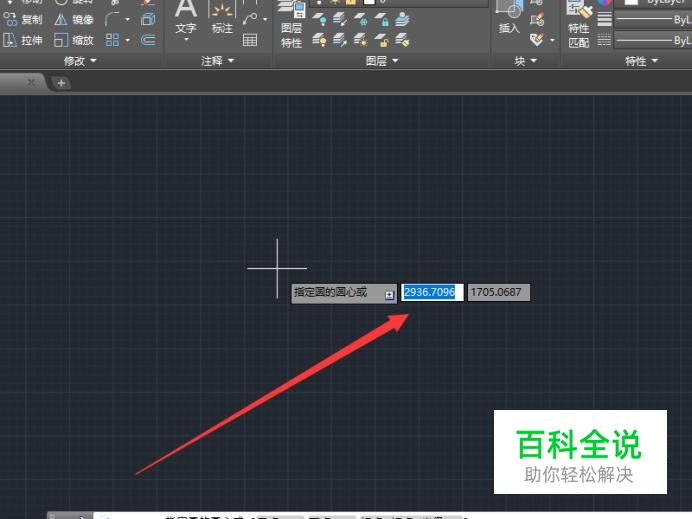Click the Block Editor icon
Viewport: 692px width, 519px height.
(x=537, y=19)
